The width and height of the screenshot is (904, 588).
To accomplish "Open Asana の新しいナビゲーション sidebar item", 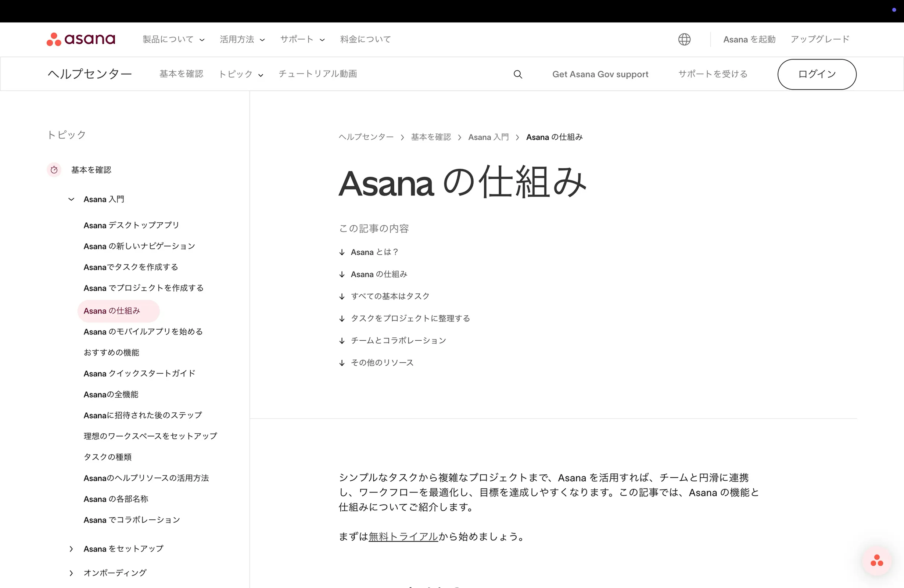I will click(139, 246).
